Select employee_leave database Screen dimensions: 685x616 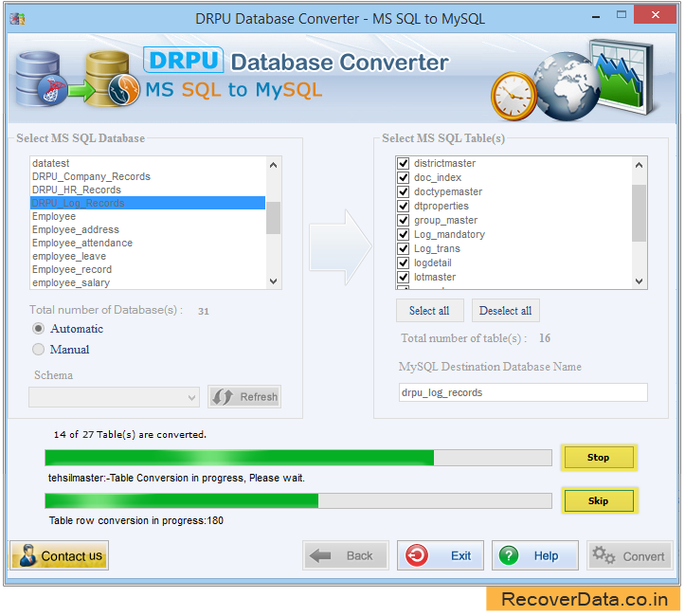pyautogui.click(x=148, y=257)
